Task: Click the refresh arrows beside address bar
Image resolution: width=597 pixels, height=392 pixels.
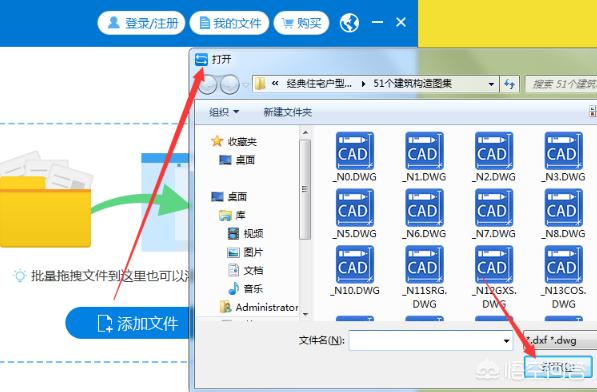Action: (x=509, y=84)
